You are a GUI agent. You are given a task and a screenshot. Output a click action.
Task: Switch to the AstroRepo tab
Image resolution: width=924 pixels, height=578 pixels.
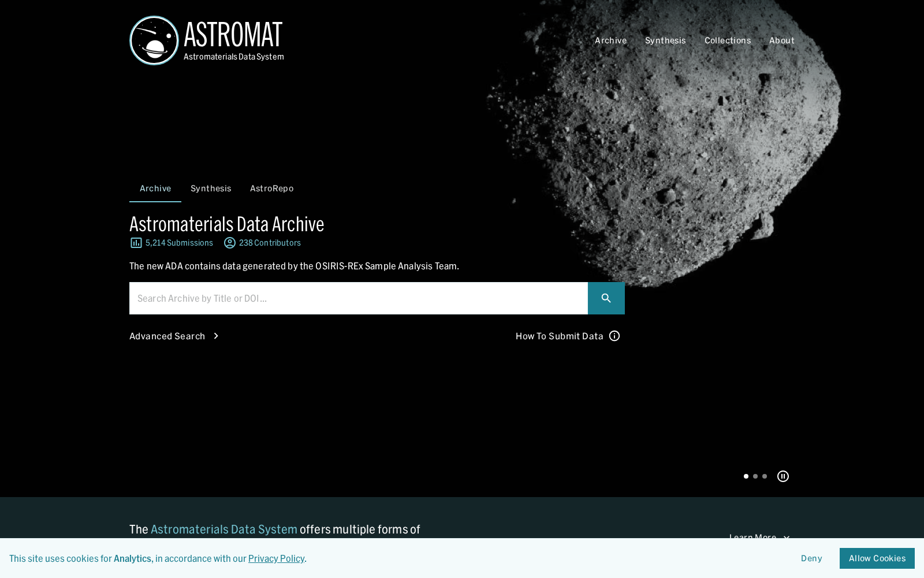click(x=272, y=188)
